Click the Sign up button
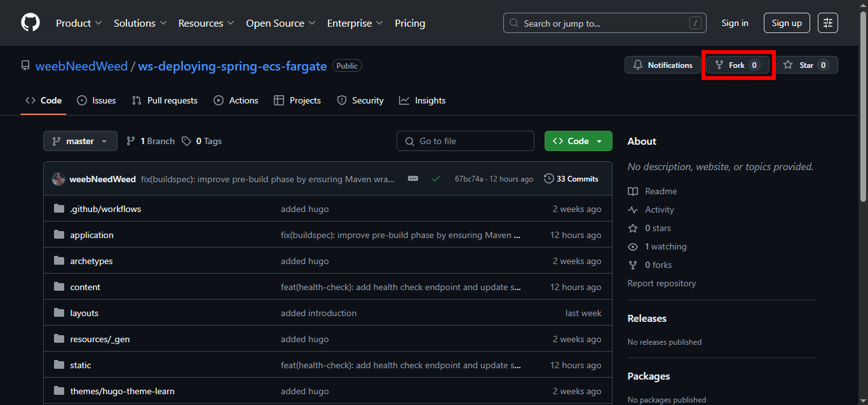 click(x=787, y=23)
